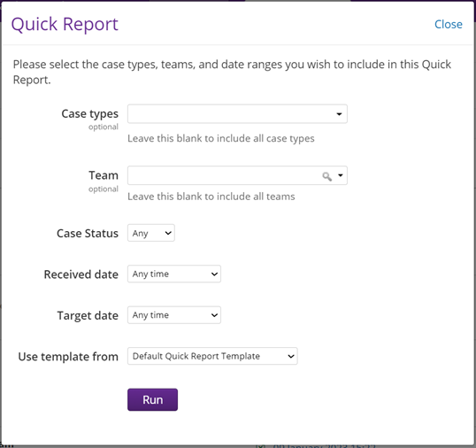Open the Received date dropdown
This screenshot has width=476, height=448.
[x=174, y=274]
